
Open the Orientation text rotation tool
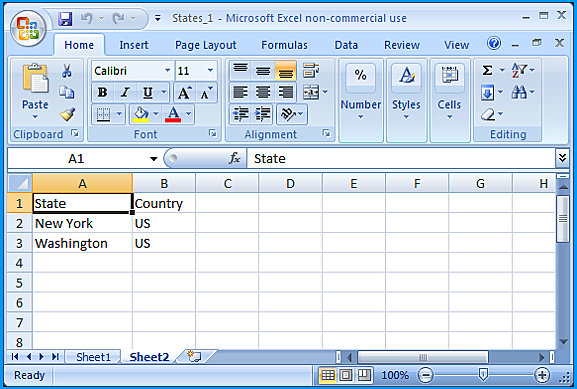[288, 114]
